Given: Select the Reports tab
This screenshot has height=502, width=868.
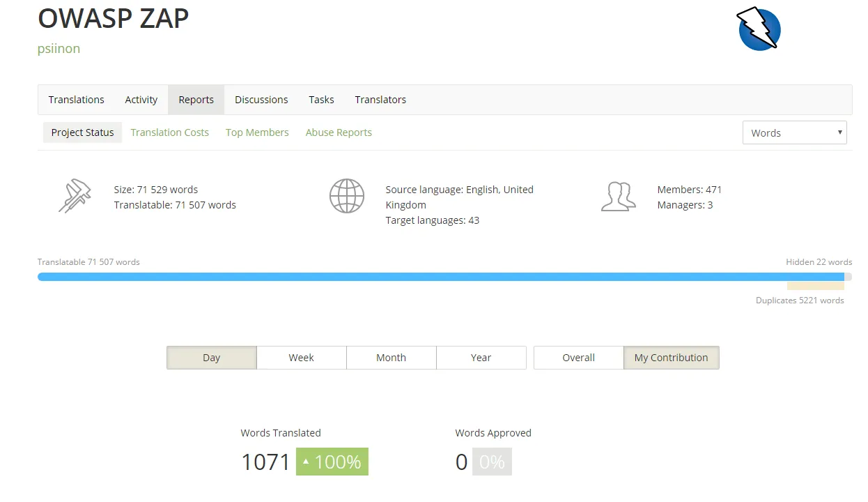Looking at the screenshot, I should click(196, 100).
